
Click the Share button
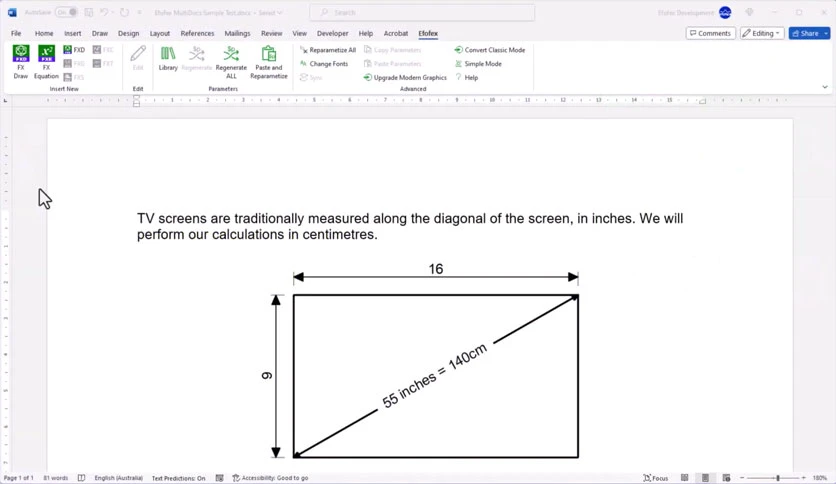(x=805, y=33)
